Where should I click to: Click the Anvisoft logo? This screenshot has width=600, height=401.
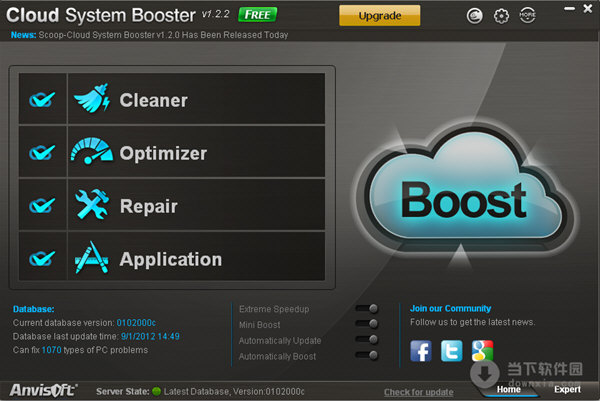tap(43, 390)
